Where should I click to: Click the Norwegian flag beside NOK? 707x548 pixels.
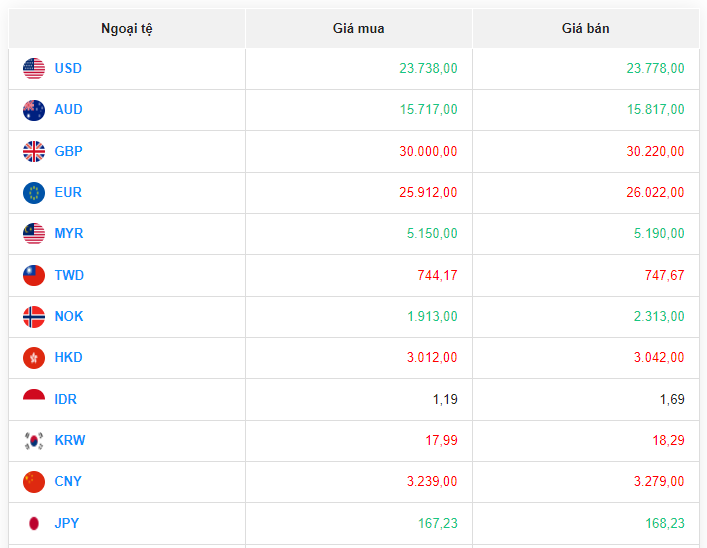(x=34, y=317)
